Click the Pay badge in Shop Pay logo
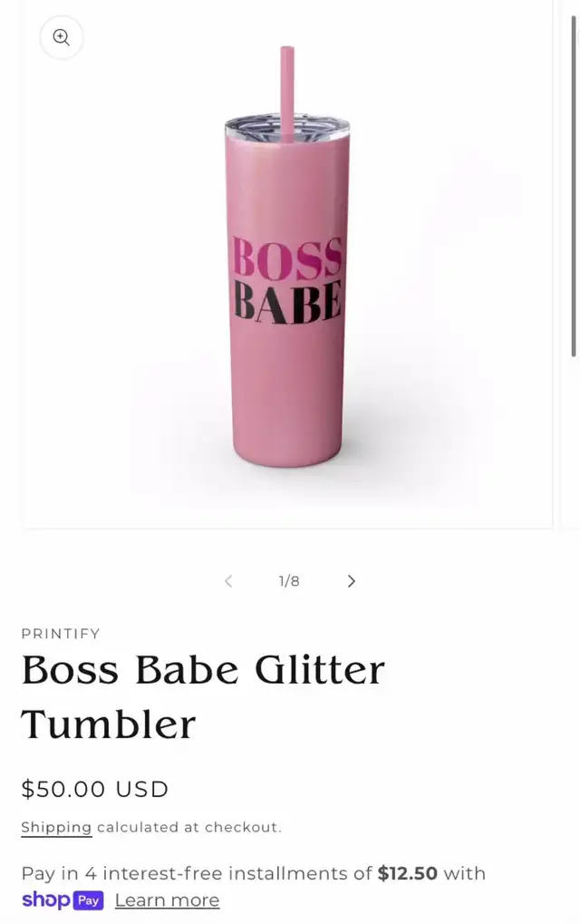 point(88,900)
